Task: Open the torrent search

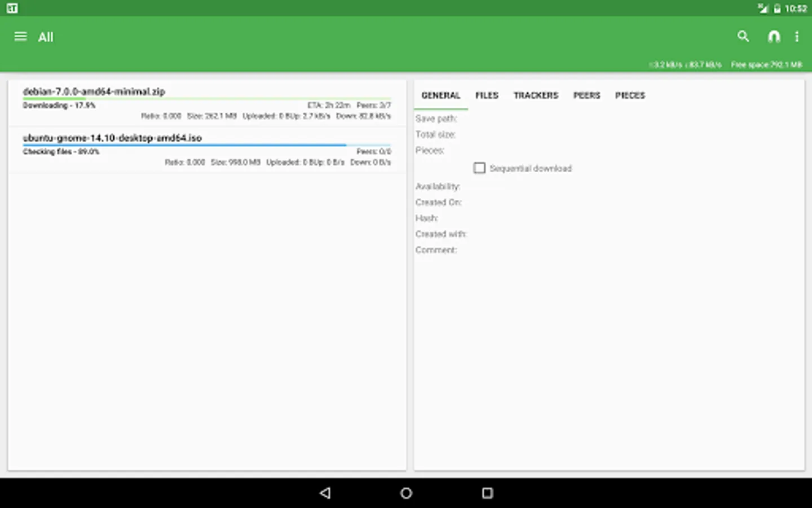Action: tap(743, 36)
